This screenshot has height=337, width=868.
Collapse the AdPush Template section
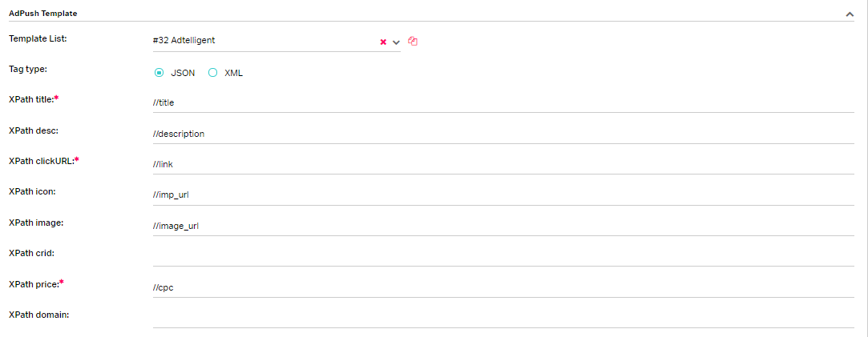[x=850, y=14]
